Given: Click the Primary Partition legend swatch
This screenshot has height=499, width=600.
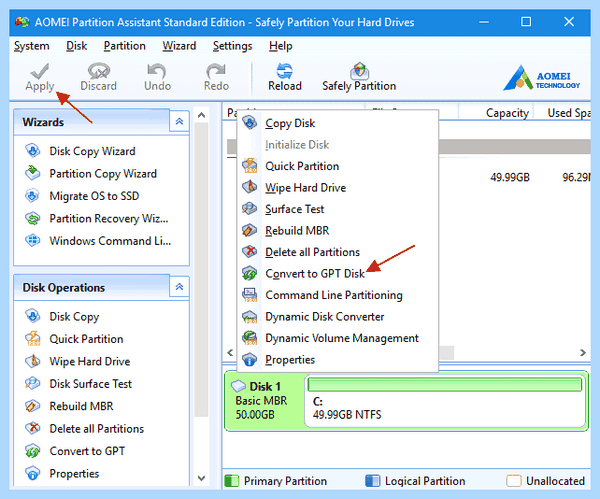Looking at the screenshot, I should point(232,481).
